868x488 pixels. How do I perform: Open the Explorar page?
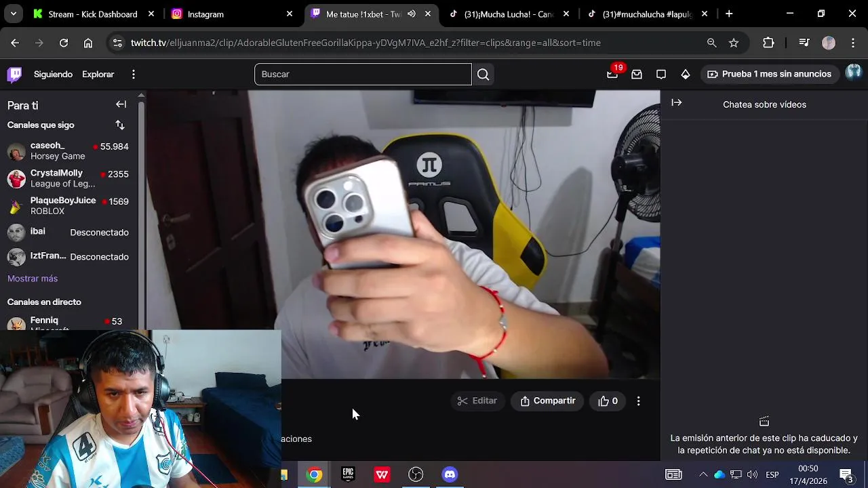(x=98, y=74)
